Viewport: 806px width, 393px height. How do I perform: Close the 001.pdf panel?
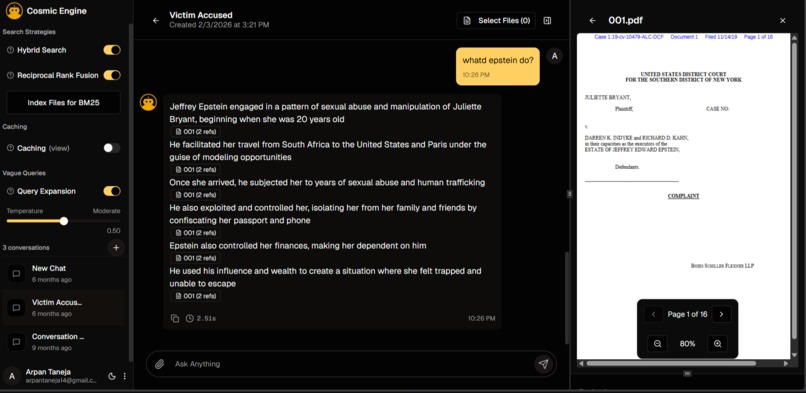(782, 21)
